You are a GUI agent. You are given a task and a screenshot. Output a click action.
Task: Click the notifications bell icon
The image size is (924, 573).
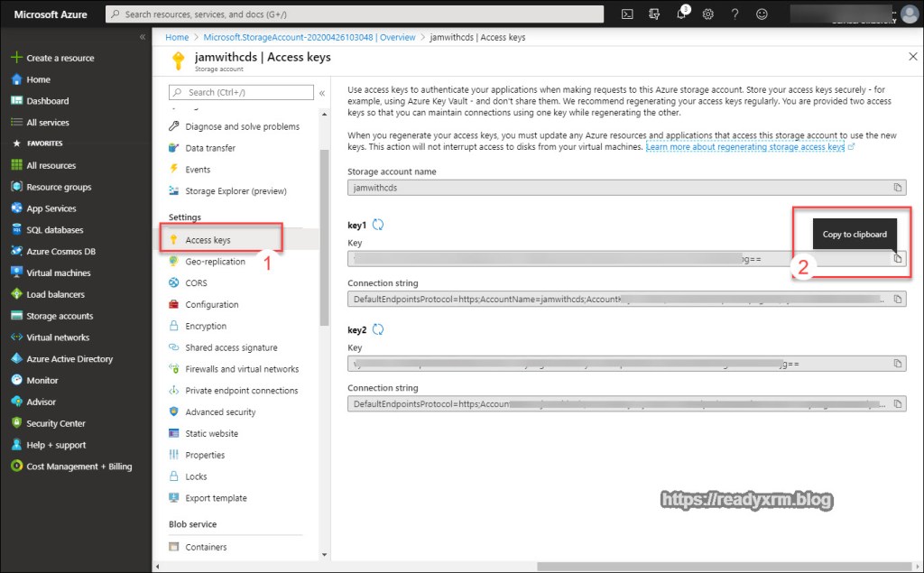click(681, 14)
